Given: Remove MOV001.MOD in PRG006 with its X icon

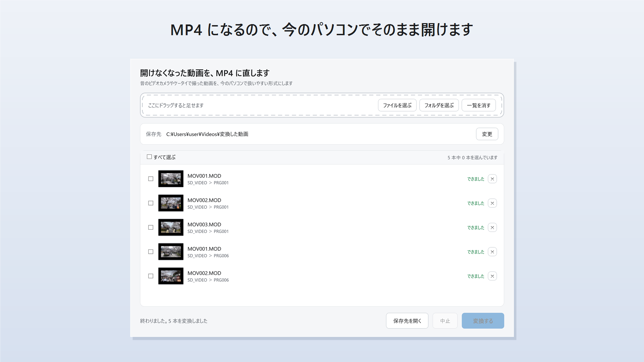Looking at the screenshot, I should coord(492,252).
